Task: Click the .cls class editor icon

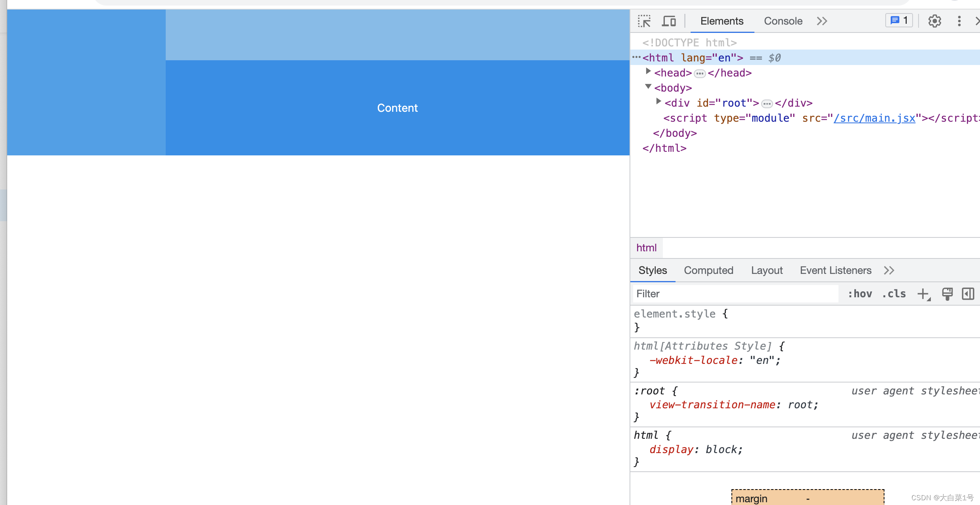Action: pyautogui.click(x=895, y=294)
